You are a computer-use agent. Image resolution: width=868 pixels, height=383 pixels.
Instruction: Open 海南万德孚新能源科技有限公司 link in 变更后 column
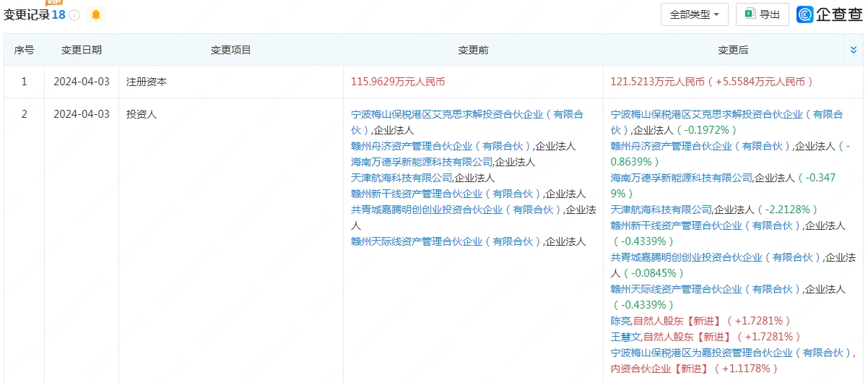click(682, 178)
